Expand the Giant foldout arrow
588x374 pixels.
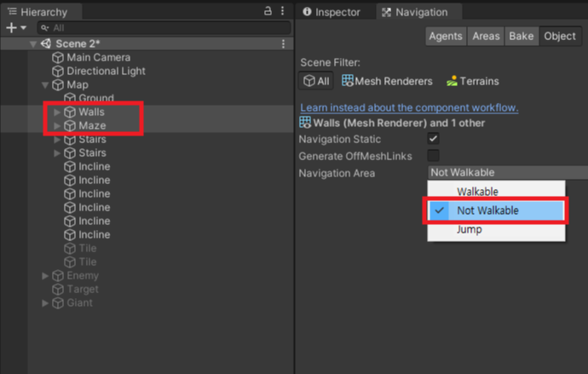45,302
